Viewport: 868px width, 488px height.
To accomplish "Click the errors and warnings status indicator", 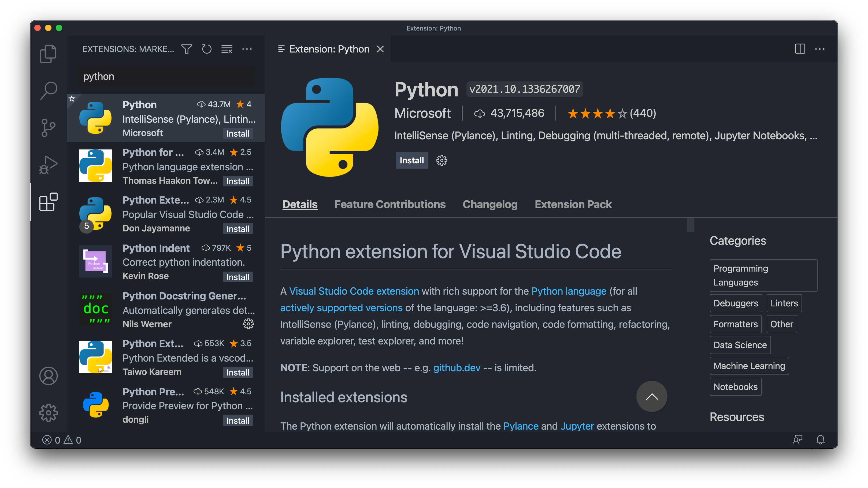I will tap(62, 440).
